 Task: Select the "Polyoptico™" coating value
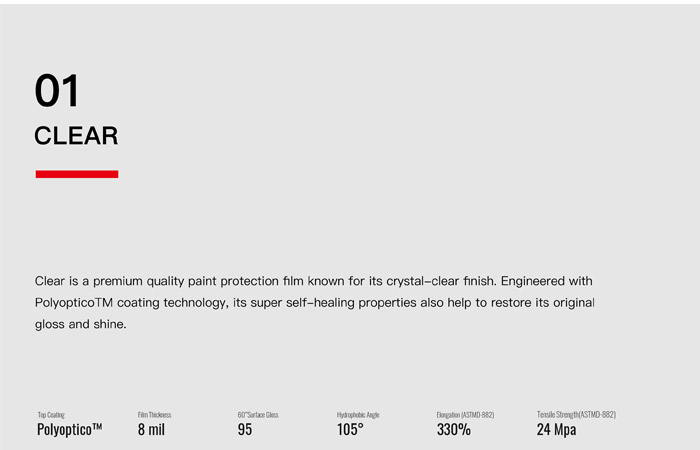tap(69, 430)
